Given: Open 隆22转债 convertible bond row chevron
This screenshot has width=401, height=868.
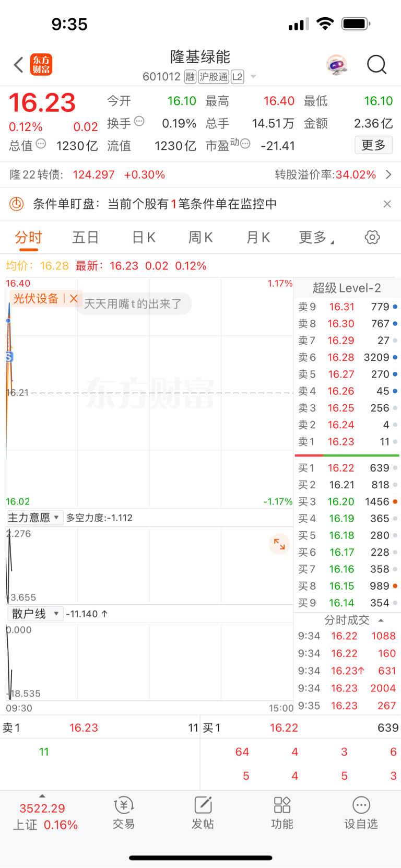Looking at the screenshot, I should (388, 174).
